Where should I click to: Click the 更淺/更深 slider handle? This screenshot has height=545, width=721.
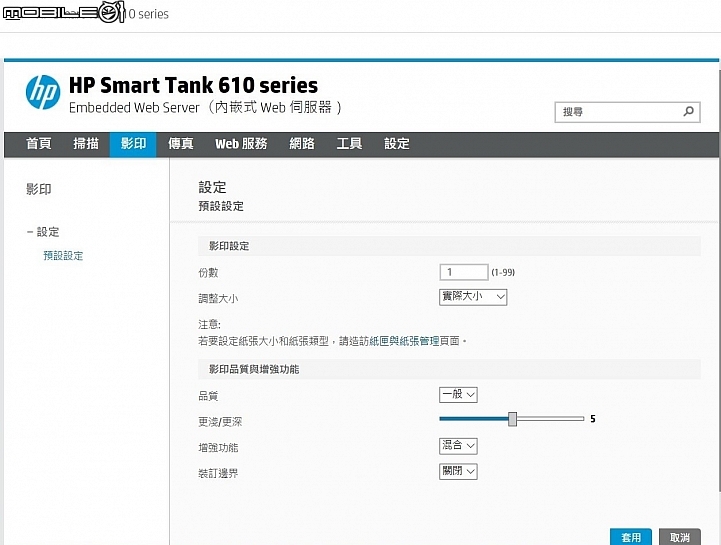click(512, 419)
